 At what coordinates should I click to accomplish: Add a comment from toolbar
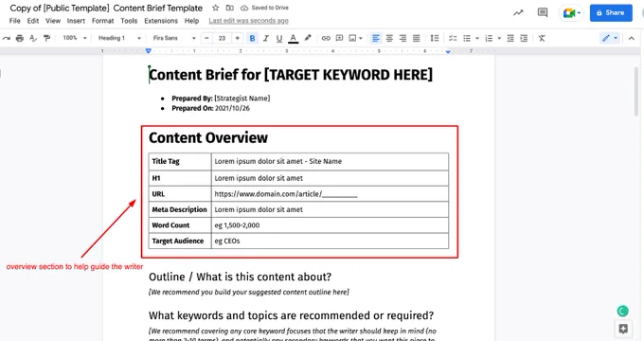coord(339,38)
